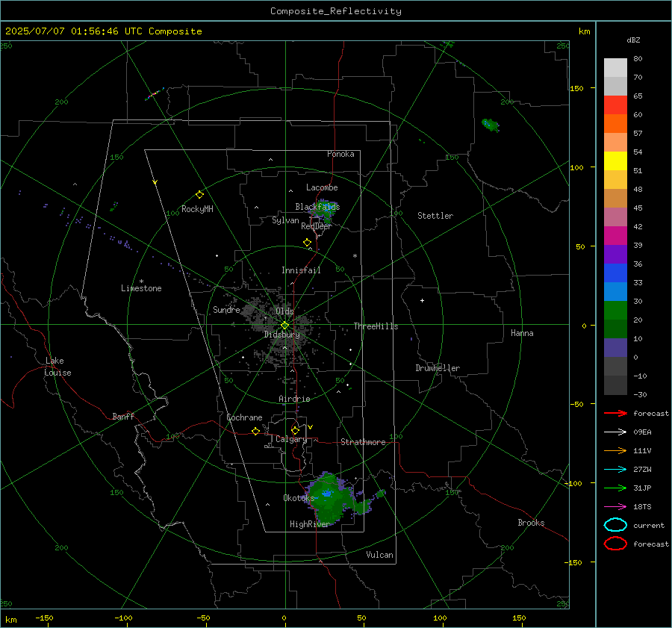Click the yellow diamond marker south of RedDeer
672x628 pixels.
[x=308, y=243]
